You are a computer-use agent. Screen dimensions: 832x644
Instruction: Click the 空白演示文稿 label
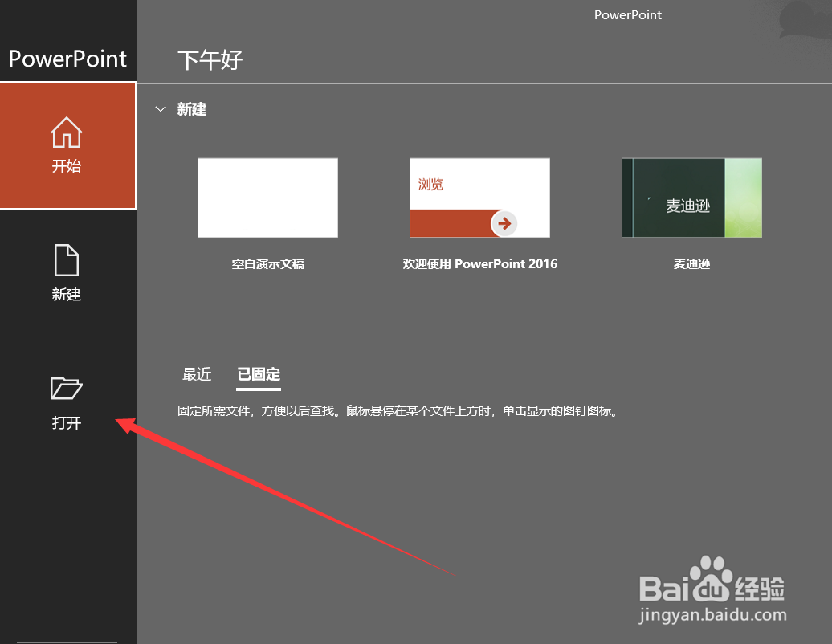[268, 264]
